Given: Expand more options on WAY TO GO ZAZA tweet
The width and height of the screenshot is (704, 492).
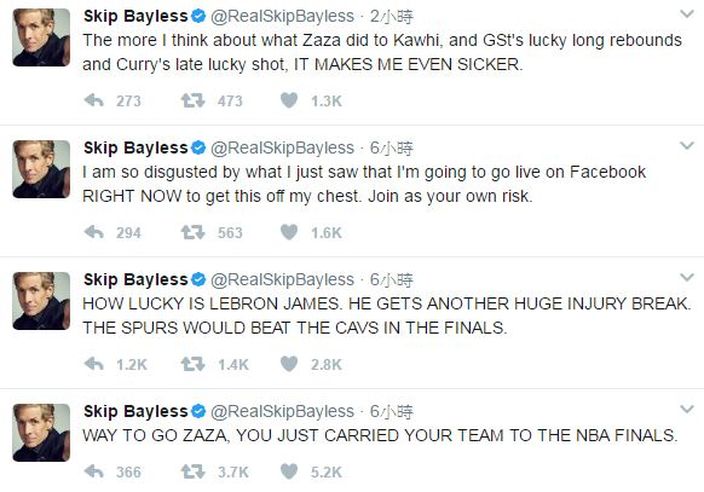Looking at the screenshot, I should [x=687, y=409].
